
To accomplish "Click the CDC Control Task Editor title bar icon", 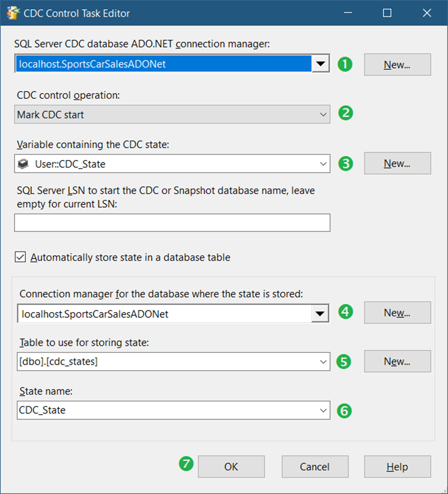I will click(x=12, y=12).
